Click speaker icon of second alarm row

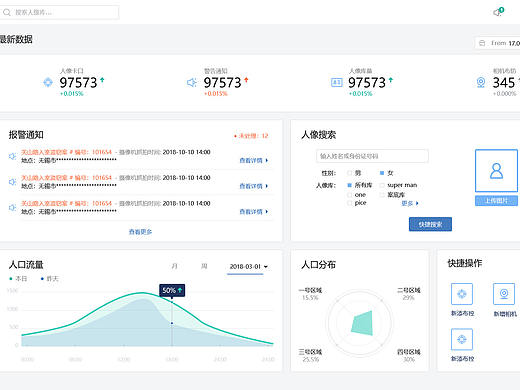(12, 182)
